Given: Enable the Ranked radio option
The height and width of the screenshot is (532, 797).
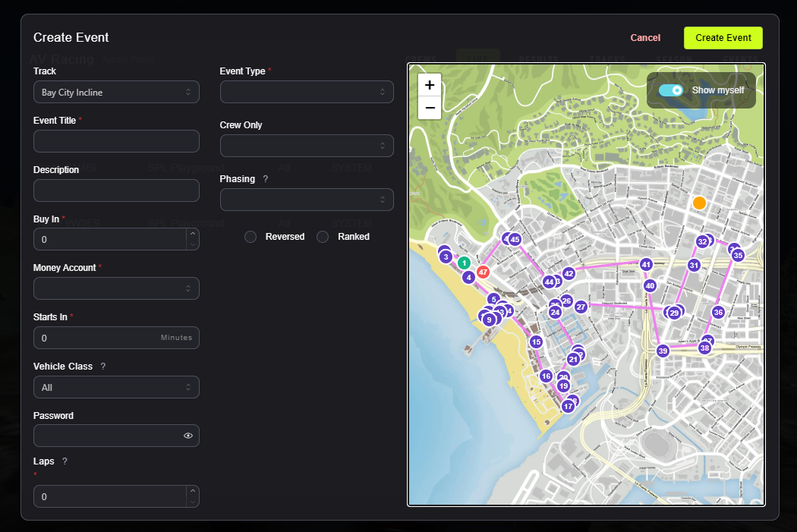Looking at the screenshot, I should click(x=323, y=237).
